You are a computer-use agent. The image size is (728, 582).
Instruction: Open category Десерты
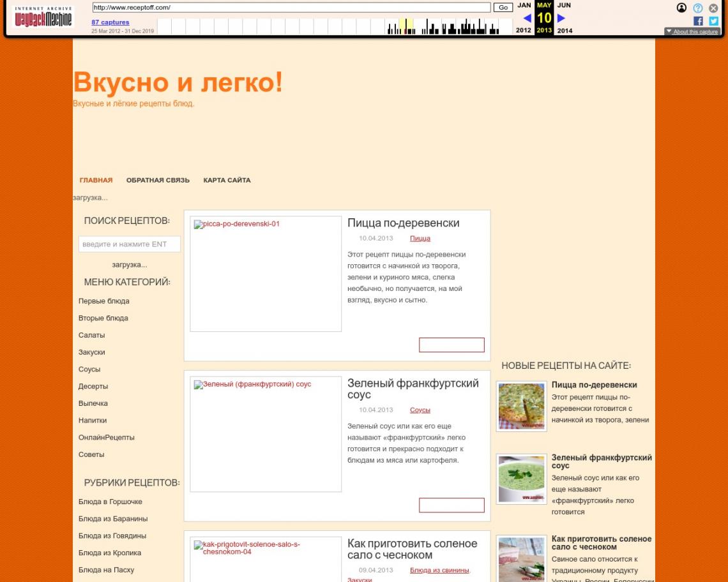point(93,386)
